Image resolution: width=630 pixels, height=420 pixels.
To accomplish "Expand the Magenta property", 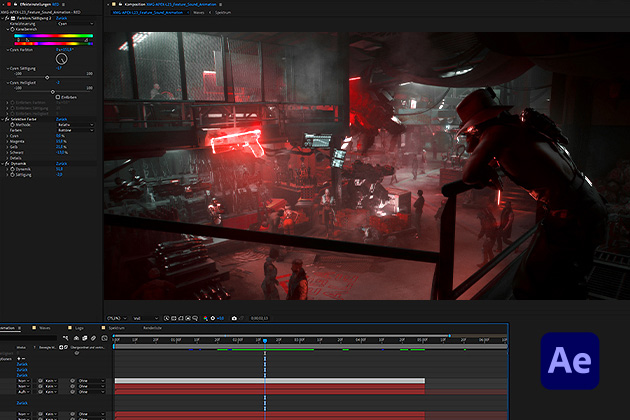I will pyautogui.click(x=7, y=141).
